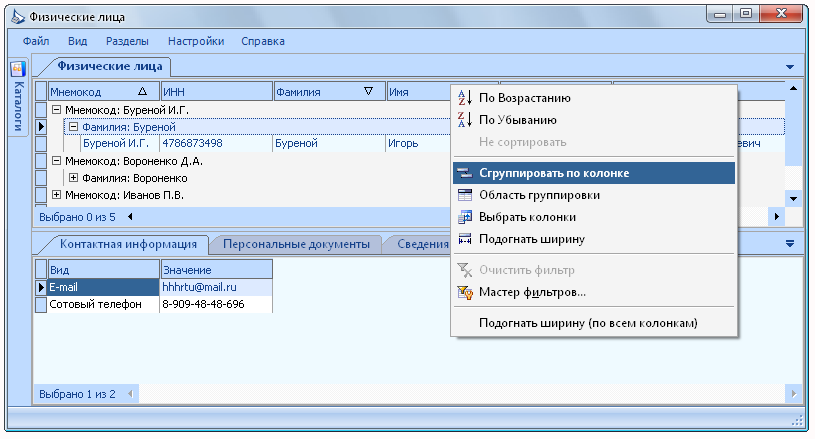This screenshot has width=815, height=439.
Task: Expand group Мнемокод: Иванов П.В.
Action: click(x=56, y=195)
